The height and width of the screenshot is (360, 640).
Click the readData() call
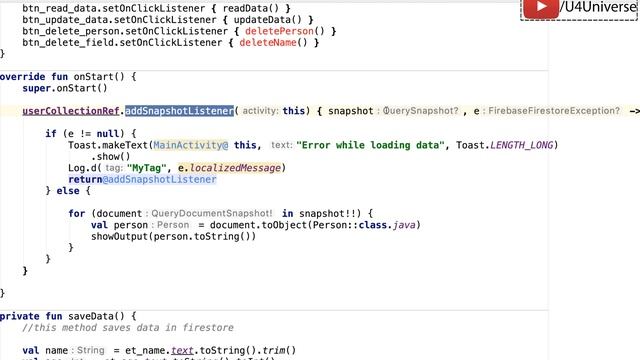(251, 8)
